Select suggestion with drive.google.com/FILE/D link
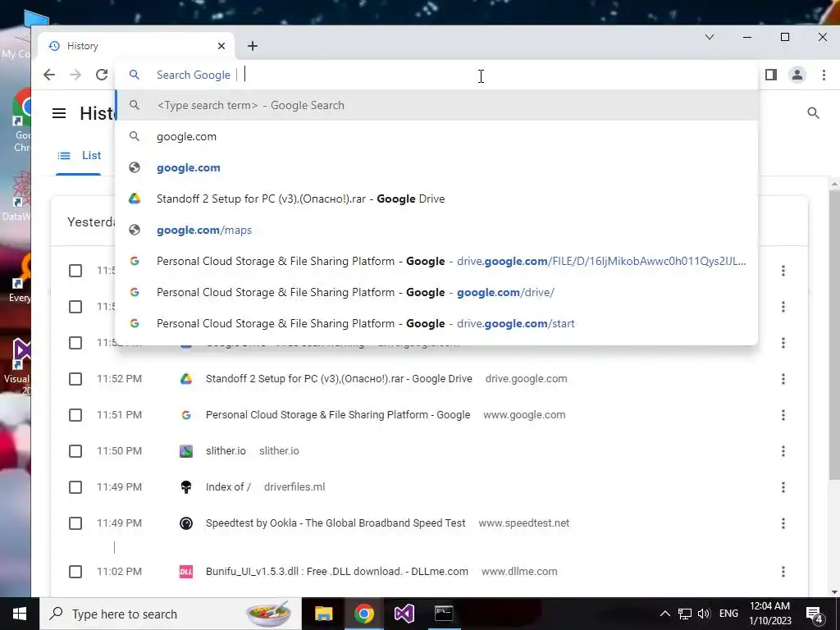 click(x=436, y=261)
